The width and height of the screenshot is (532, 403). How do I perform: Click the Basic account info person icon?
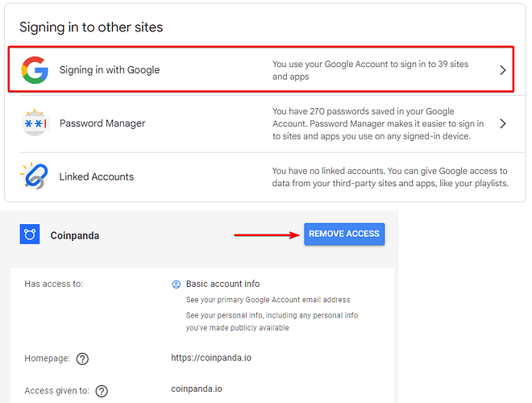177,285
